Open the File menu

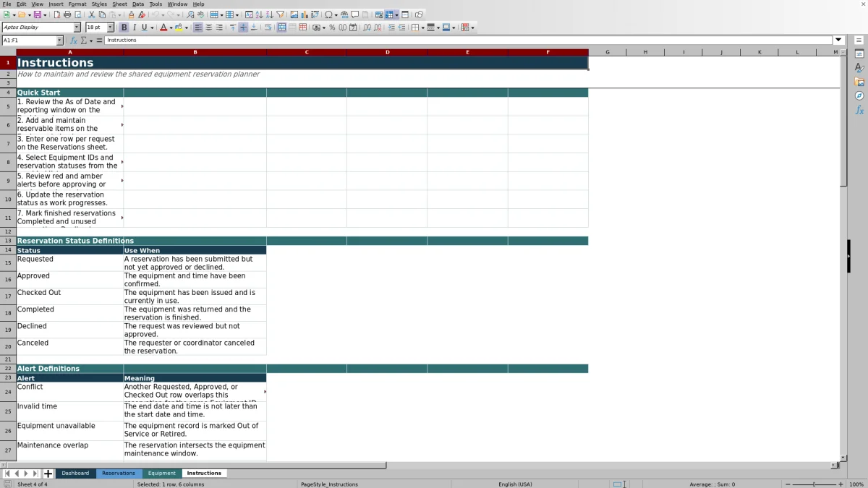coord(7,4)
